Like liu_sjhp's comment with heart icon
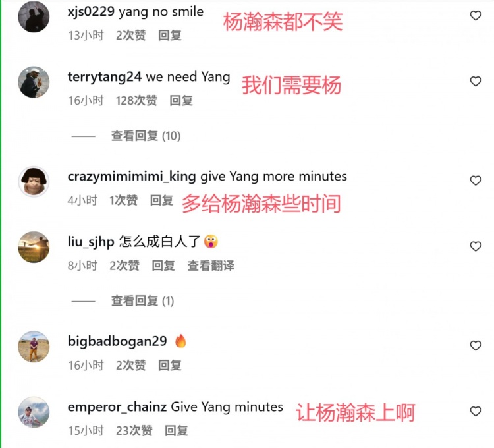Image resolution: width=494 pixels, height=448 pixels. coord(476,246)
